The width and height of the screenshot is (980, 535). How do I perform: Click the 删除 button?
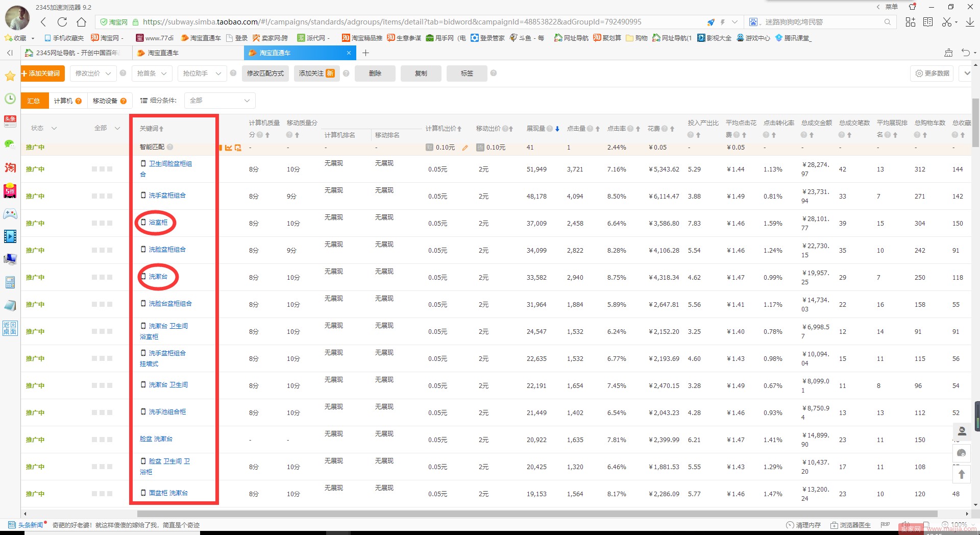pyautogui.click(x=375, y=74)
